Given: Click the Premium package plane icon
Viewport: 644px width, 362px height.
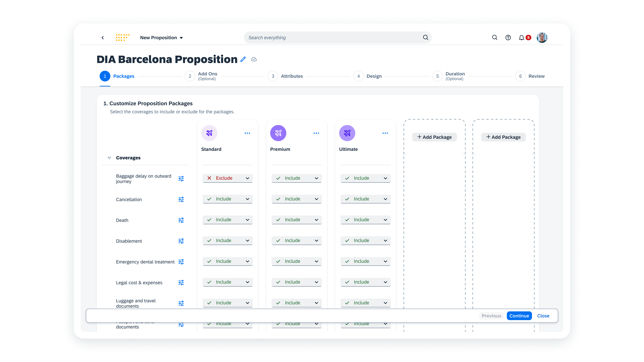Looking at the screenshot, I should point(278,133).
